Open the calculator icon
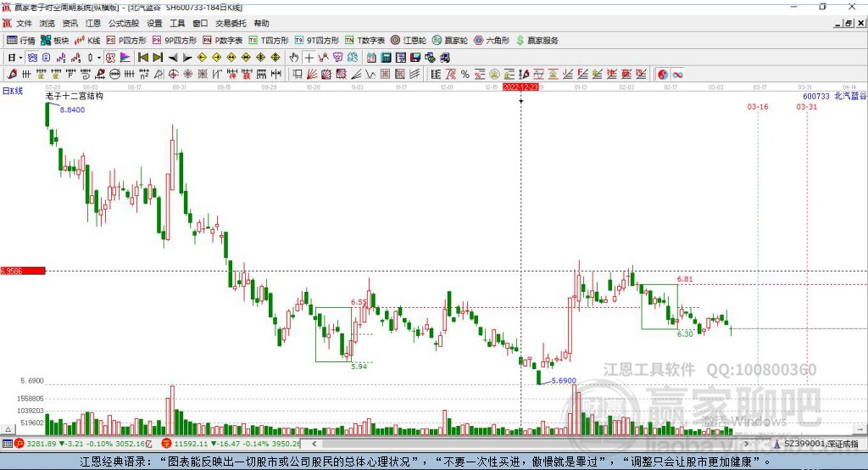This screenshot has height=470, width=868. pos(386,58)
